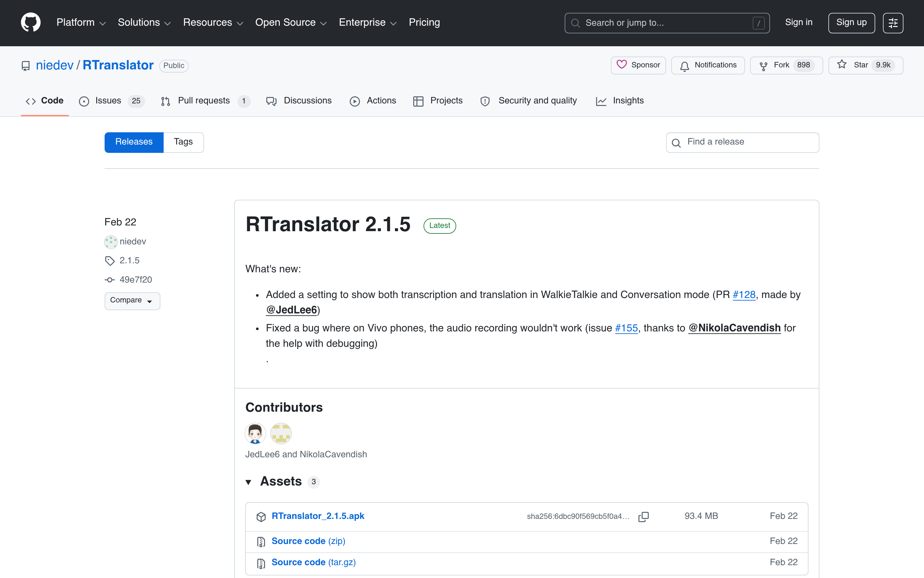Screen dimensions: 924x578
Task: Open pull request #128 link
Action: [x=744, y=295]
